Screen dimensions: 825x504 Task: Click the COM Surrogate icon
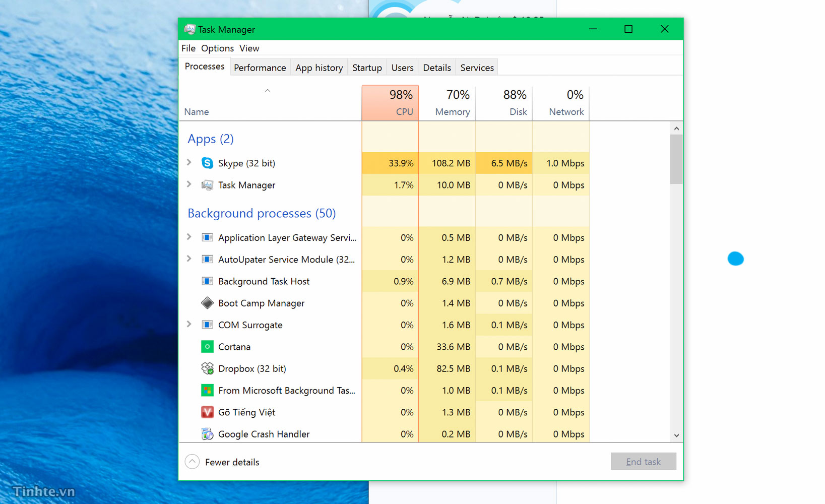[207, 325]
